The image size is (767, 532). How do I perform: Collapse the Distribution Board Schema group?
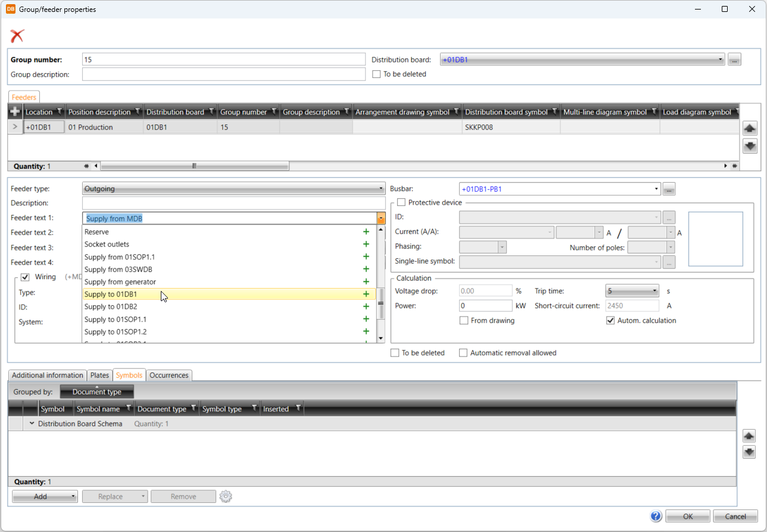(x=32, y=424)
